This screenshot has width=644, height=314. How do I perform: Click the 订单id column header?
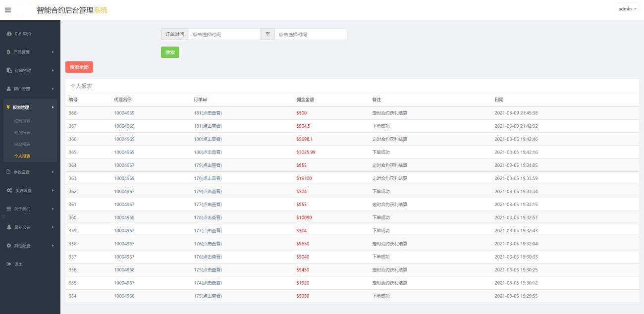pyautogui.click(x=200, y=100)
